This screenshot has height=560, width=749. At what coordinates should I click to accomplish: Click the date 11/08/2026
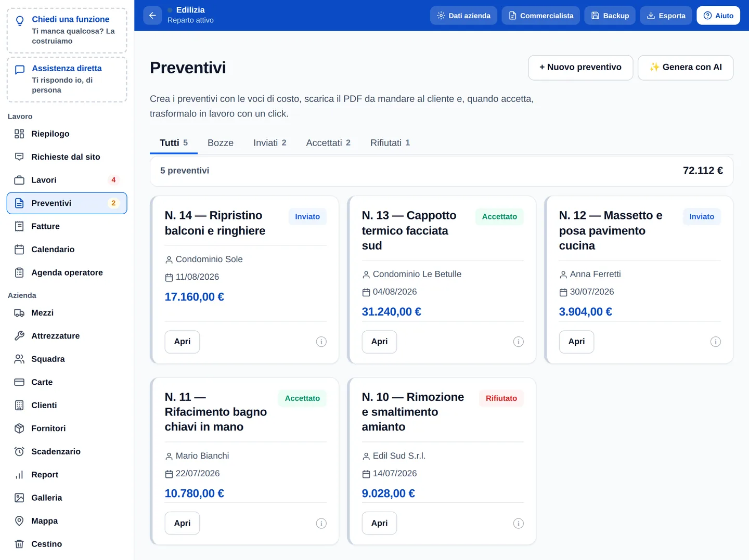pyautogui.click(x=197, y=277)
